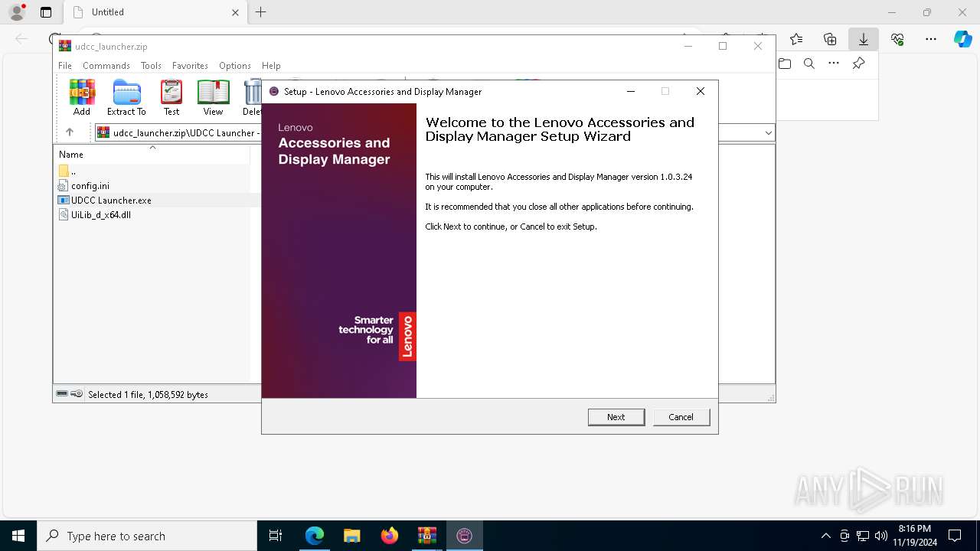980x551 pixels.
Task: Open browser Collections icon
Action: click(830, 39)
